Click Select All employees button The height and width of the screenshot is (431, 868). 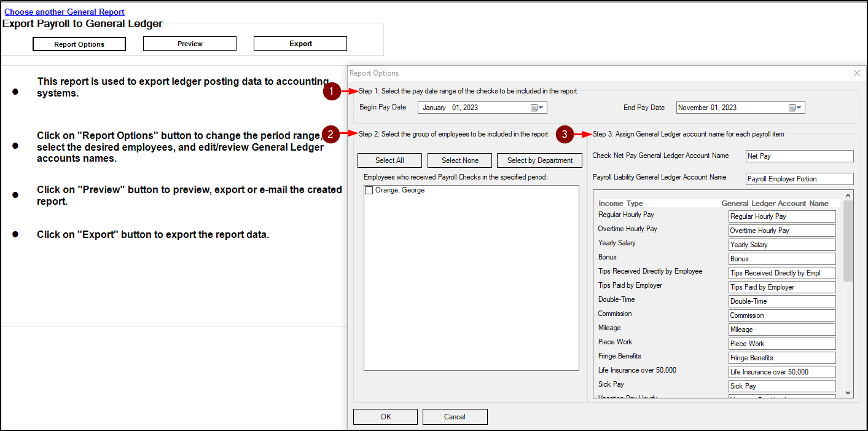(x=389, y=160)
